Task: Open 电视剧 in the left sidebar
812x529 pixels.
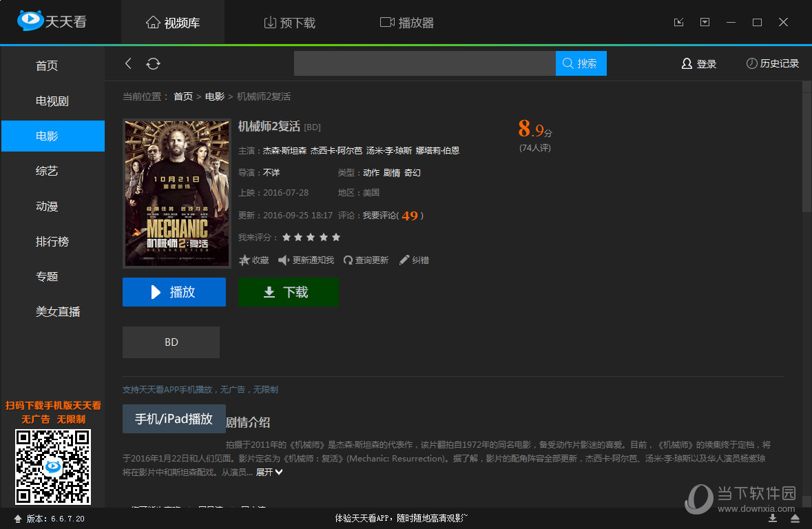Action: coord(52,101)
